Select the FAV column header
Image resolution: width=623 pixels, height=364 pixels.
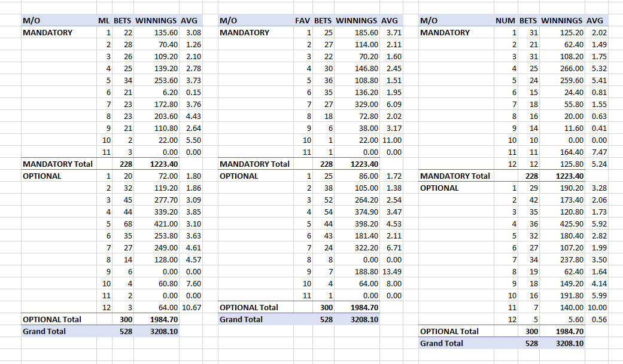point(302,21)
